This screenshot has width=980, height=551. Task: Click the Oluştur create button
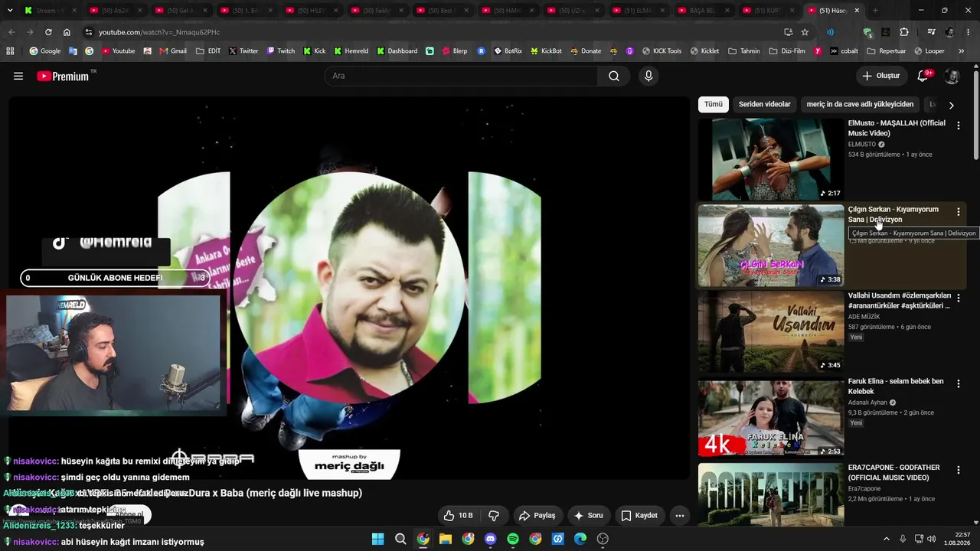pos(881,76)
